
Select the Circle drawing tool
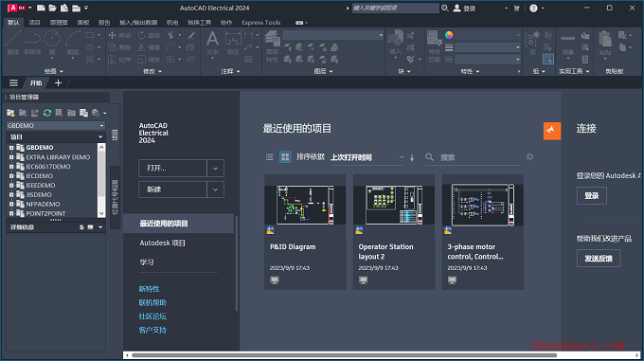click(52, 43)
